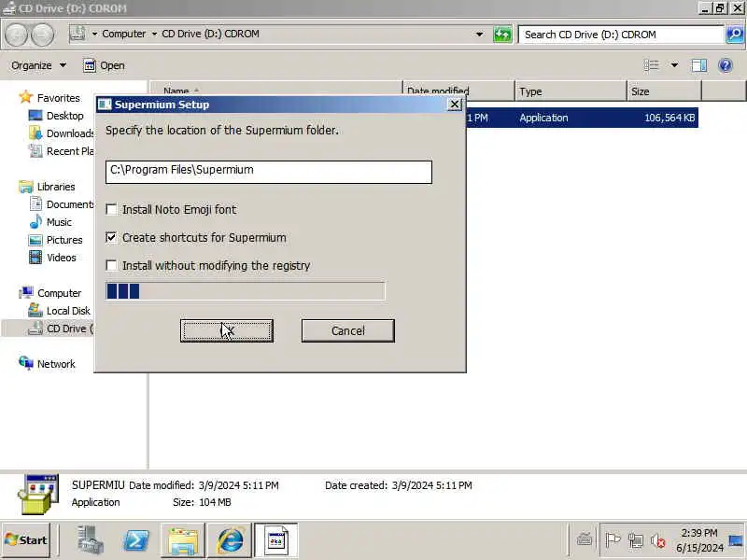Click the focused install button left of Cancel
The width and height of the screenshot is (747, 560).
pos(227,330)
